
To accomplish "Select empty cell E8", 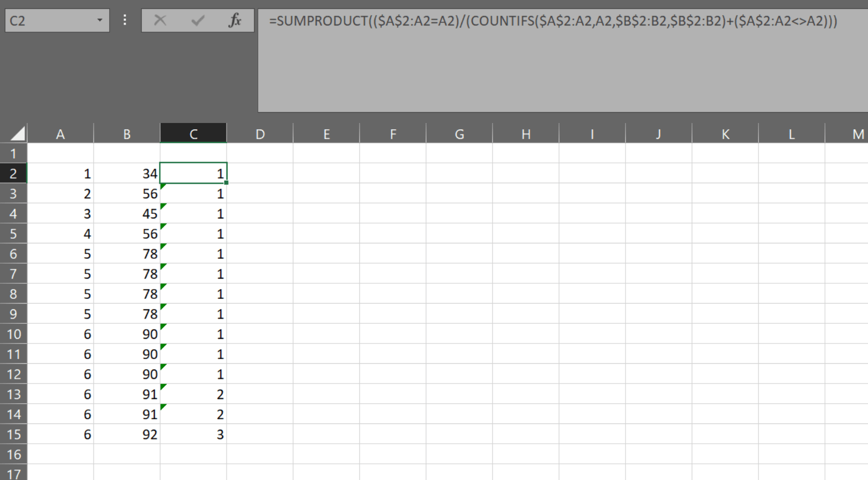I will click(327, 294).
